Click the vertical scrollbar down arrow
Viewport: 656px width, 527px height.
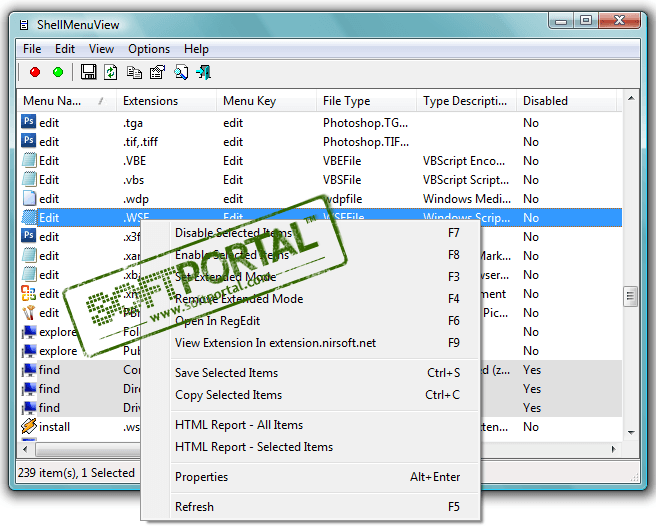click(631, 433)
